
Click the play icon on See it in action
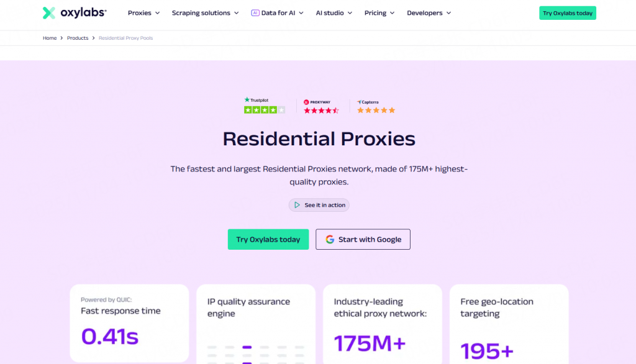point(296,205)
